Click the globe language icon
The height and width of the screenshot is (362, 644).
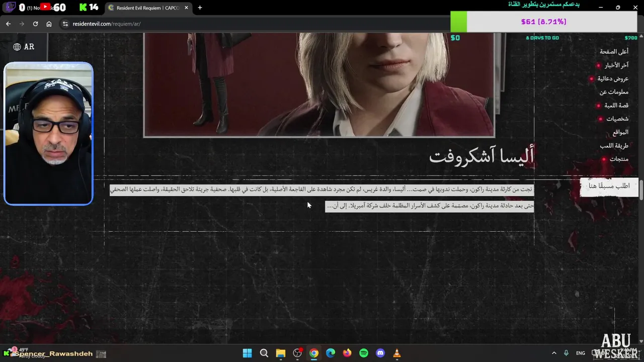coord(17,47)
